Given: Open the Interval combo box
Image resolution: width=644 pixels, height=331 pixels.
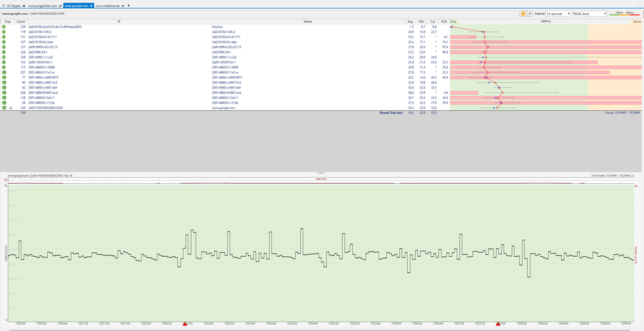Looking at the screenshot, I should click(x=558, y=14).
